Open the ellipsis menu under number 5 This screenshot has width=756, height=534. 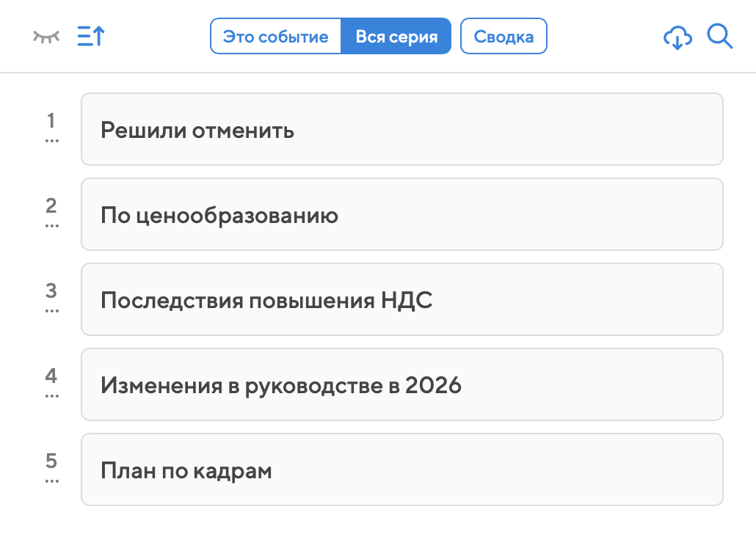click(51, 480)
